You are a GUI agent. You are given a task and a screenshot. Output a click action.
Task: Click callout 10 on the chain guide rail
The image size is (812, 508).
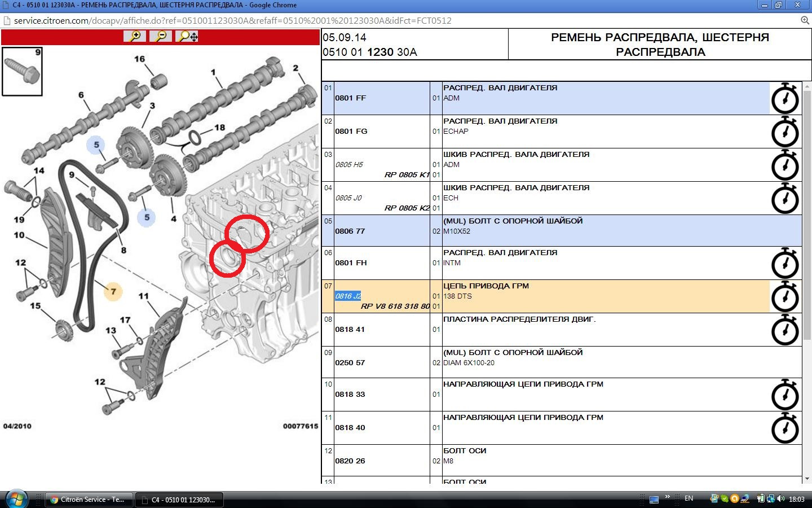pos(19,235)
